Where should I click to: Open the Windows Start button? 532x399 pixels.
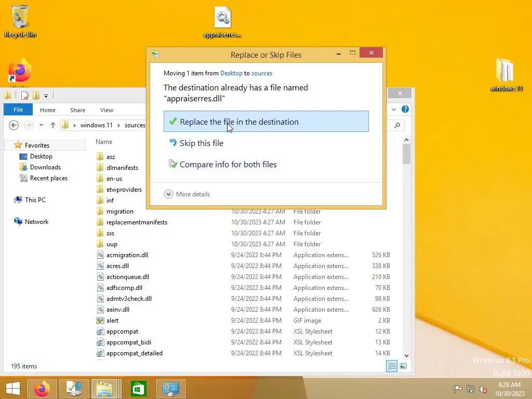[x=12, y=389]
